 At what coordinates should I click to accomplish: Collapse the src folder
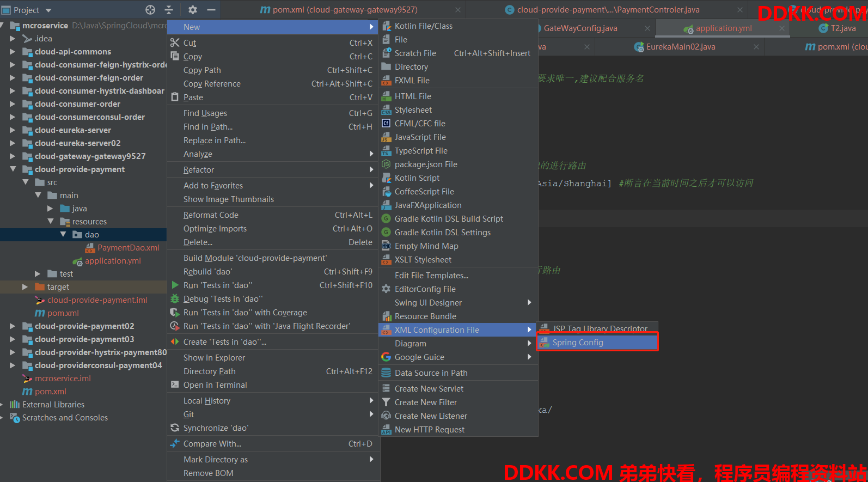click(26, 182)
